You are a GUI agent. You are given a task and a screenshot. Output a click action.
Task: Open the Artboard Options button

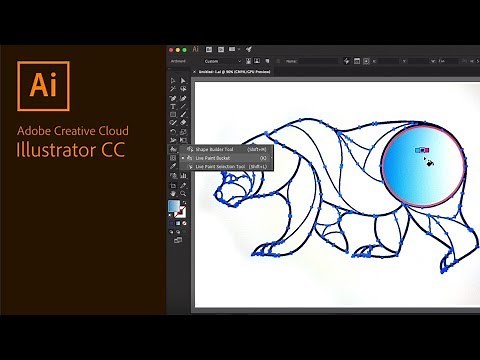(357, 61)
